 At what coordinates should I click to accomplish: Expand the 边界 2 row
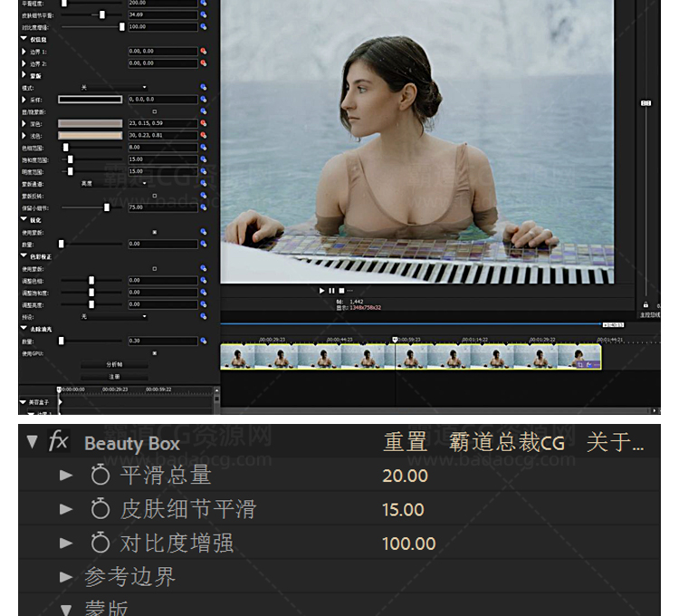(24, 63)
